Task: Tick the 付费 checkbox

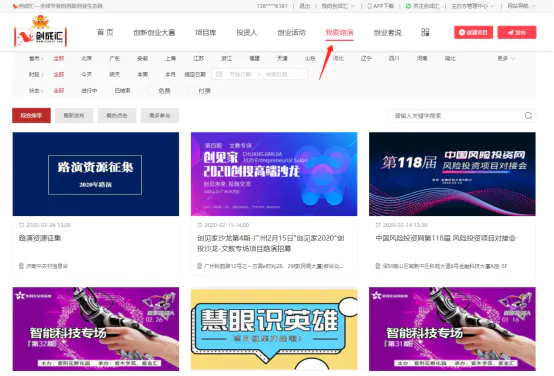Action: point(191,91)
